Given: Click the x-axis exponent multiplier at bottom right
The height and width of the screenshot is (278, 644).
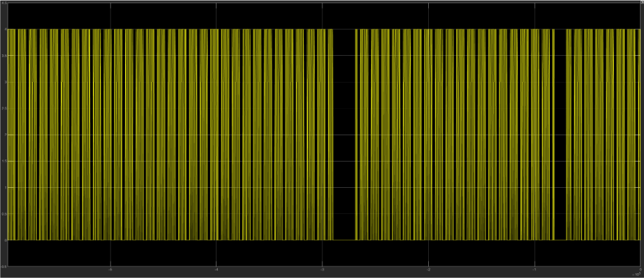Looking at the screenshot, I should 635,275.
